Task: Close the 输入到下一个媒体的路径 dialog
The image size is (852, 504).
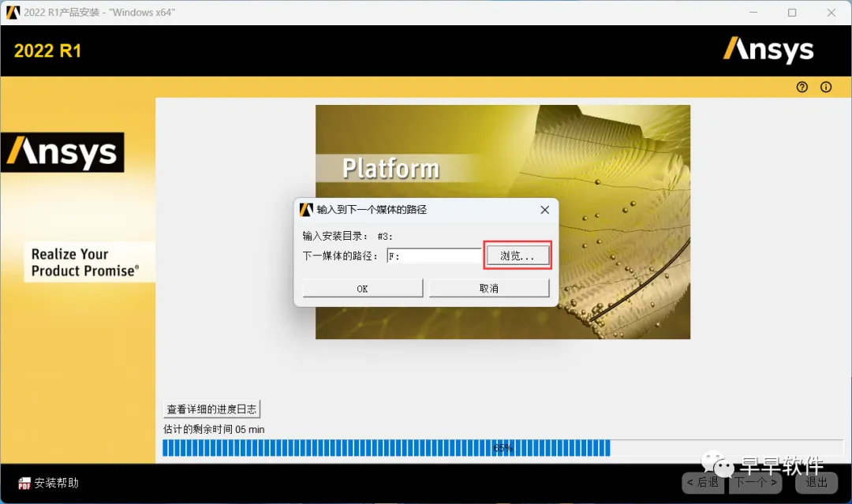Action: tap(545, 210)
